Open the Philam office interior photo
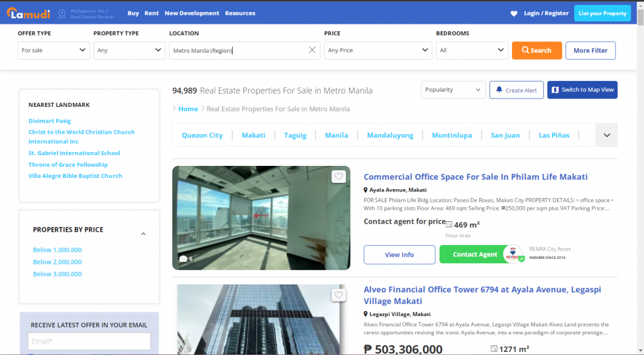The width and height of the screenshot is (644, 355). [x=261, y=218]
